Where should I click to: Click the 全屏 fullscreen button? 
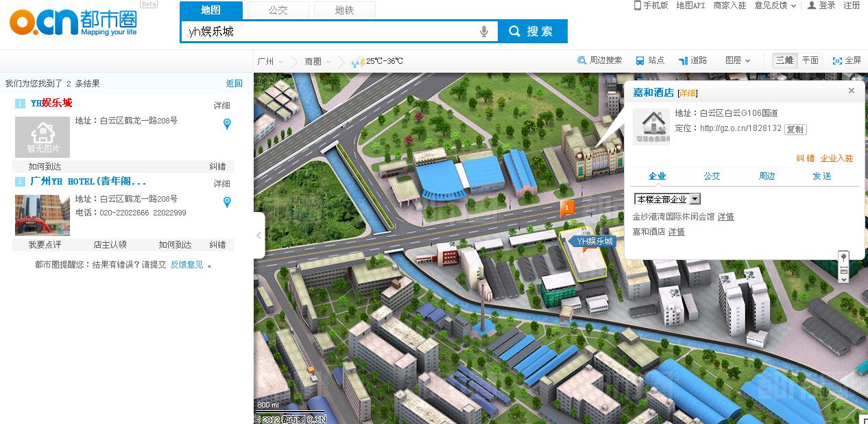[x=847, y=60]
